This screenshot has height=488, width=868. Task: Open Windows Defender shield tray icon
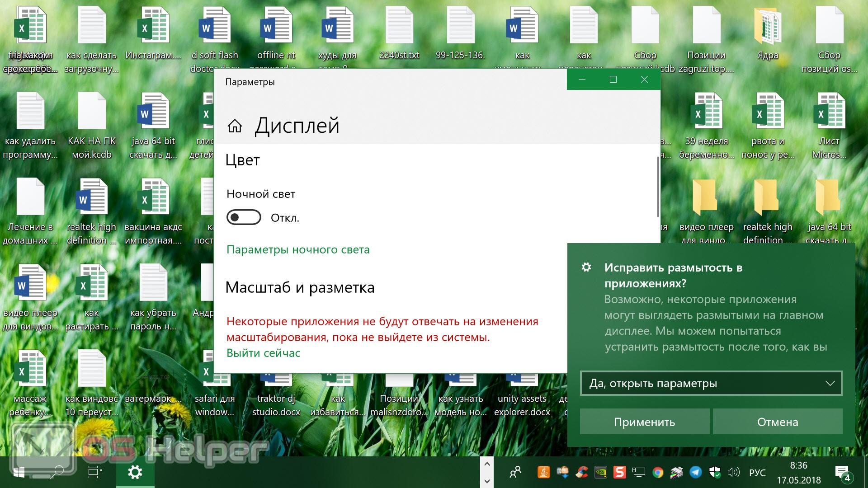(x=714, y=473)
